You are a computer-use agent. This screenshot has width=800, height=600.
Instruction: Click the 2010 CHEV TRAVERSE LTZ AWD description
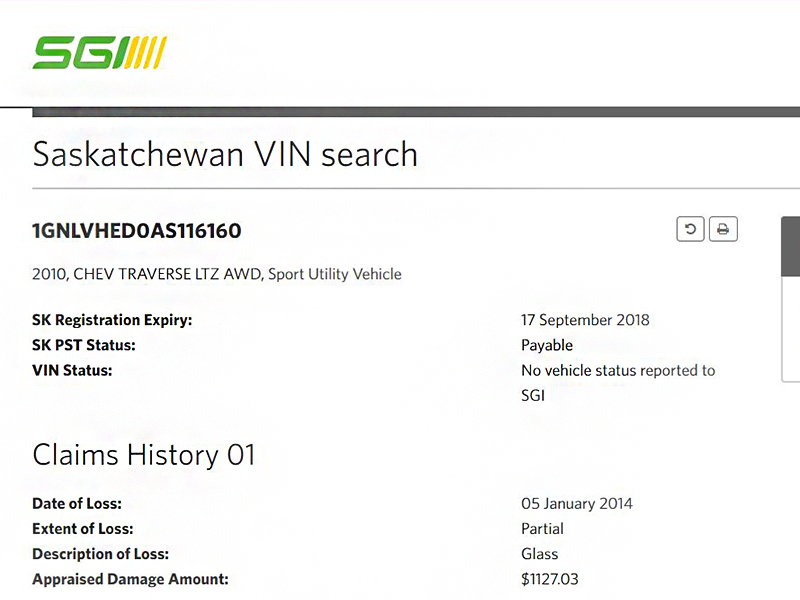click(x=217, y=274)
